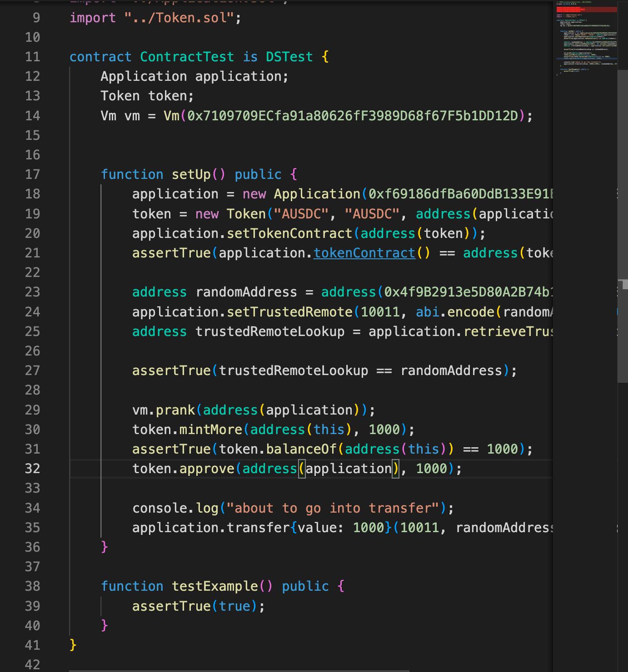Click the contract keyword on line 11
The height and width of the screenshot is (672, 628).
coord(100,57)
